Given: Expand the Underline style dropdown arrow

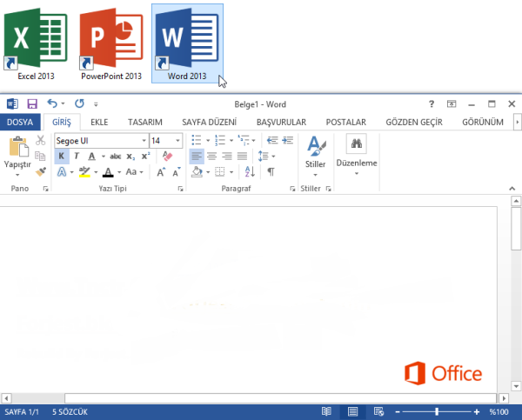Looking at the screenshot, I should point(104,156).
